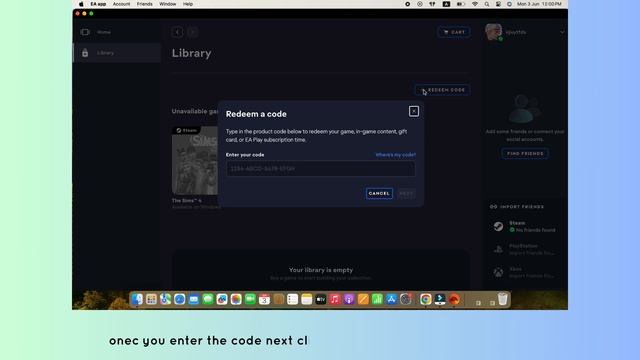The height and width of the screenshot is (360, 640).
Task: Open Apple TV from the Dock
Action: (321, 299)
